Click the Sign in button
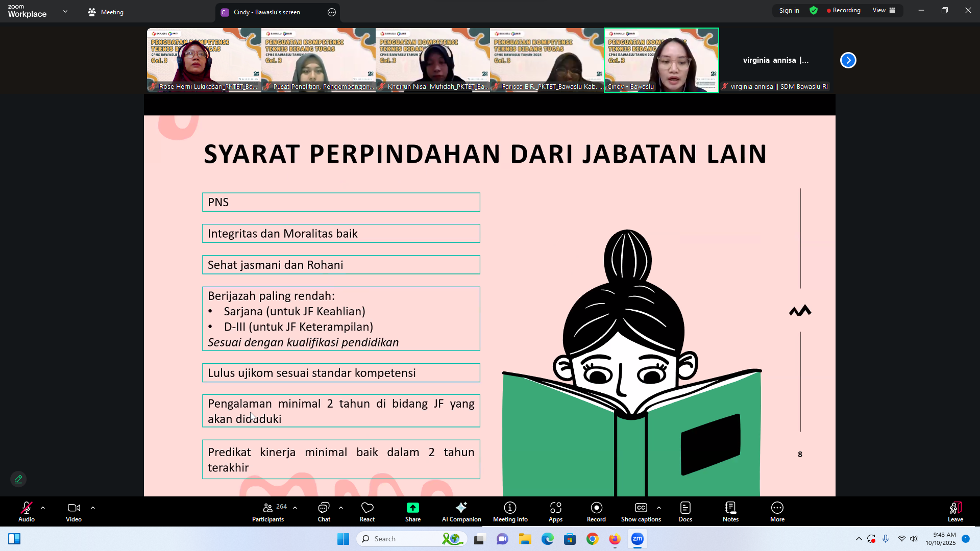The height and width of the screenshot is (551, 980). click(x=789, y=10)
